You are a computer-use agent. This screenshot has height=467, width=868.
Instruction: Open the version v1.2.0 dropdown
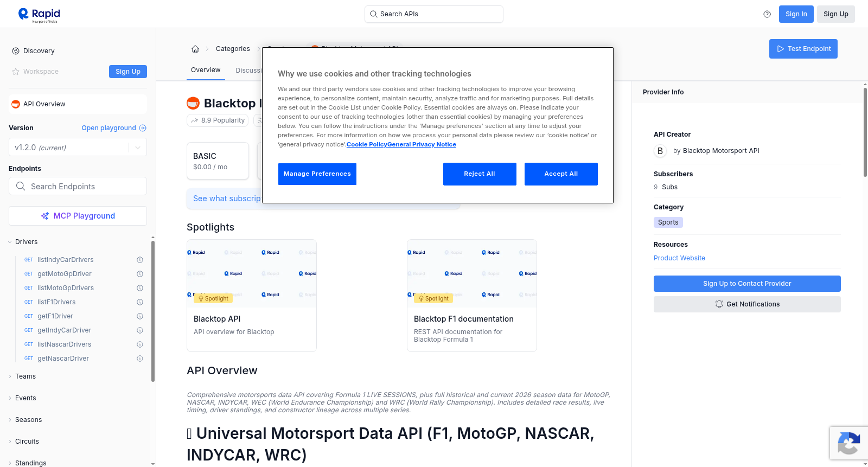pyautogui.click(x=78, y=148)
